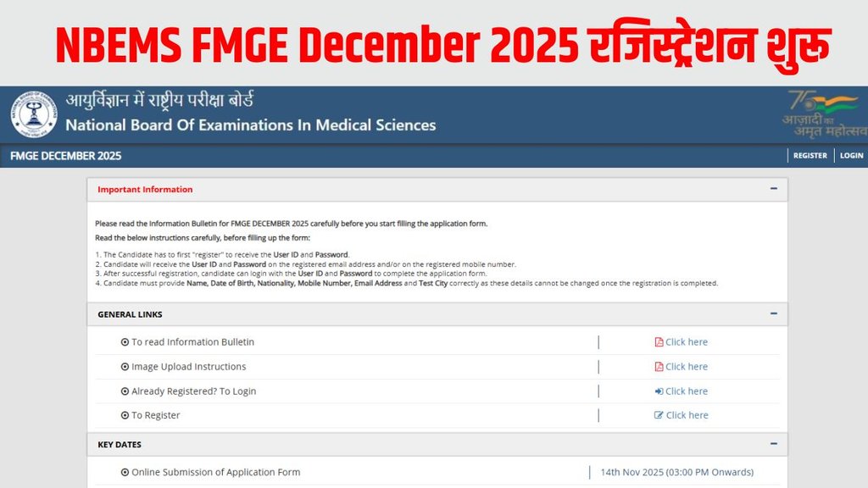Click the bullet icon before To read Information Bulletin
The image size is (868, 488).
[124, 341]
